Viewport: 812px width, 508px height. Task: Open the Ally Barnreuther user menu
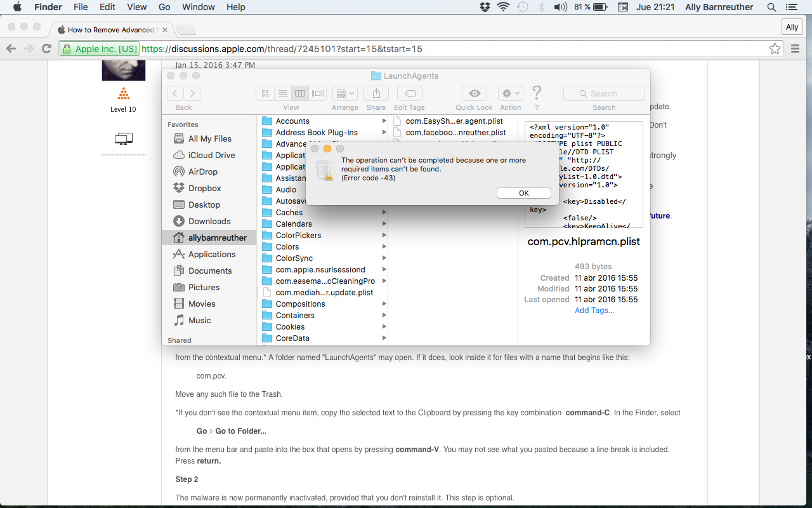point(719,7)
